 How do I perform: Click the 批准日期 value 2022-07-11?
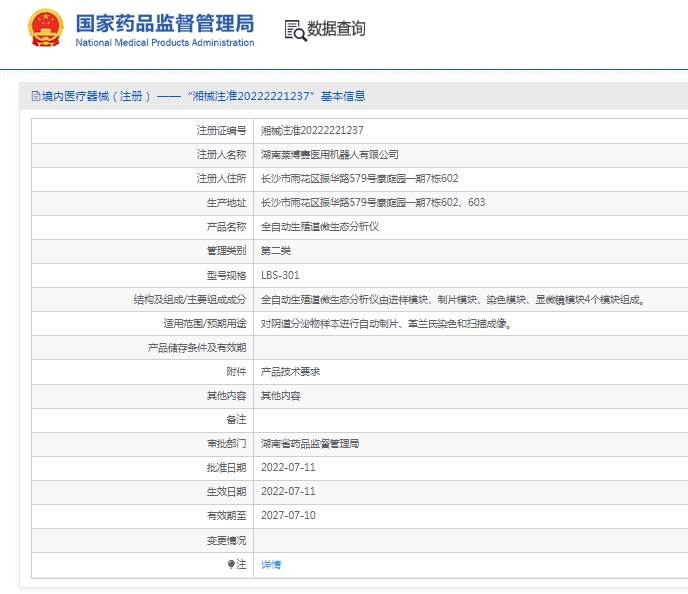click(288, 468)
